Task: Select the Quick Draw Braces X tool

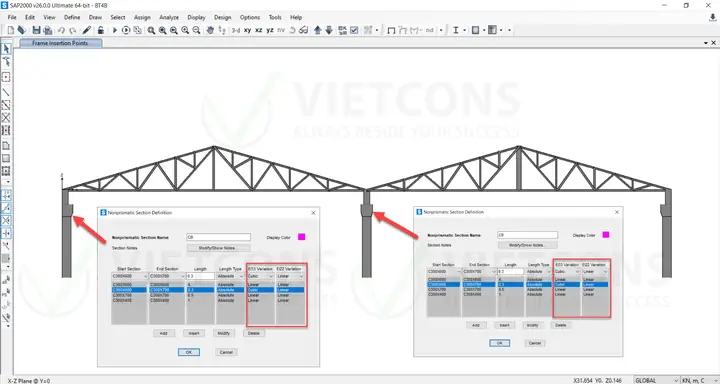Action: click(x=6, y=118)
